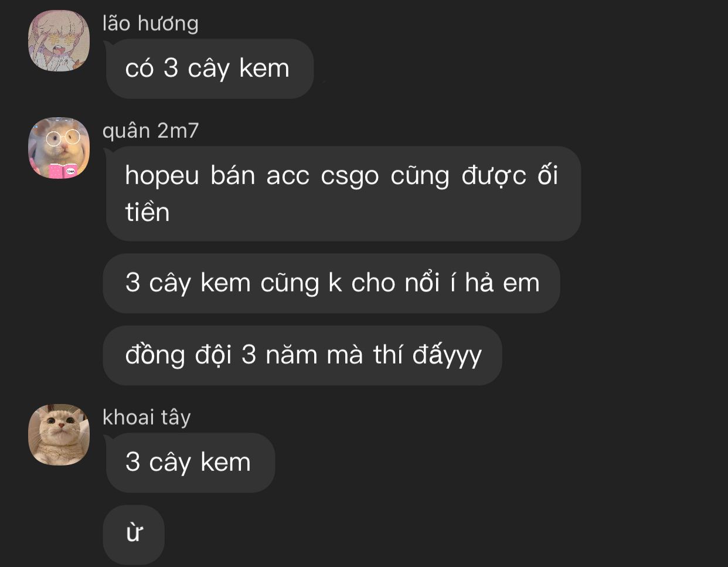728x567 pixels.
Task: Click the short "ừ" message bubble
Action: [134, 535]
